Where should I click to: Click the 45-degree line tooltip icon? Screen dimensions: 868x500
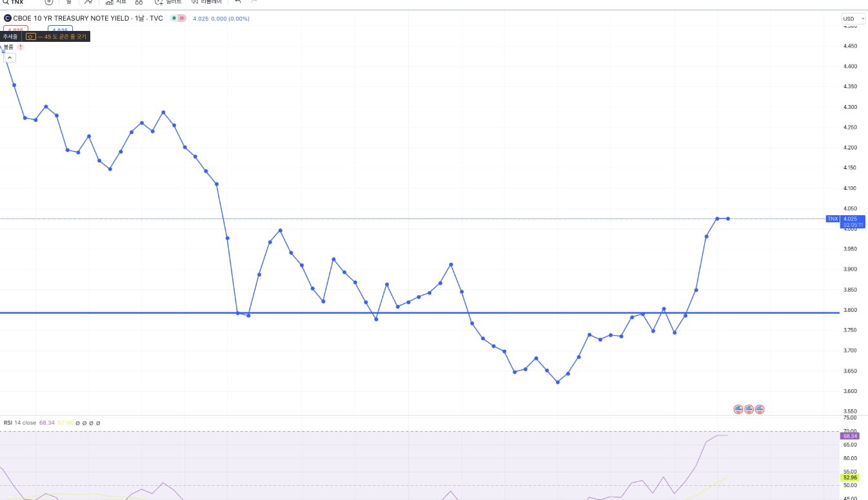coord(31,37)
